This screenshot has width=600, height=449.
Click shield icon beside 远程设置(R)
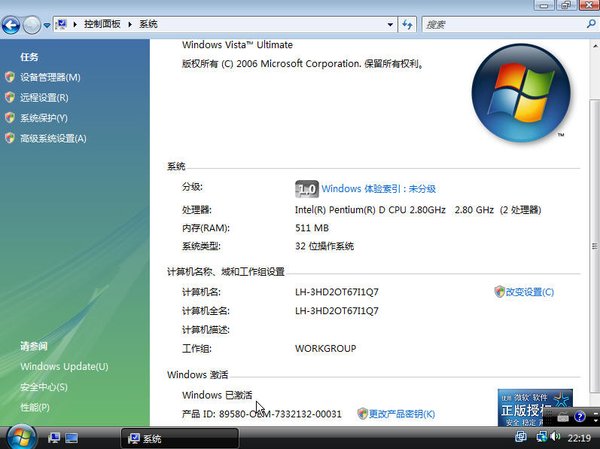(10, 98)
